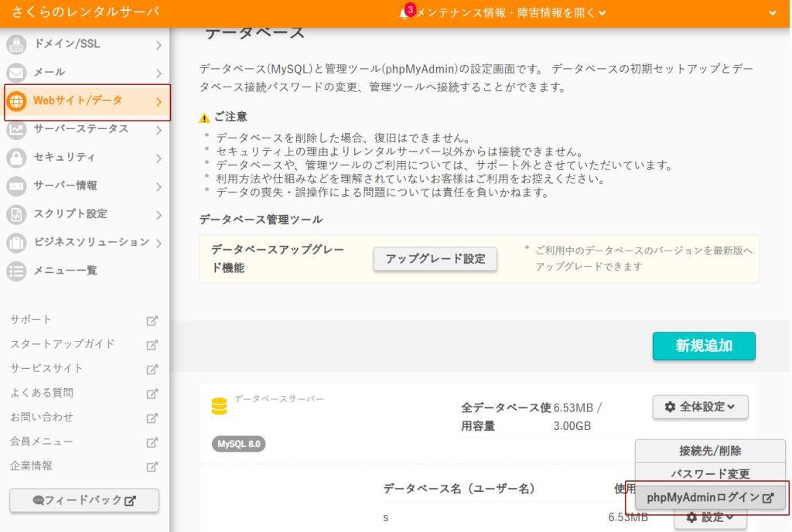Click the 3.00GB capacity text
Screen dimensions: 792x532
coord(572,426)
